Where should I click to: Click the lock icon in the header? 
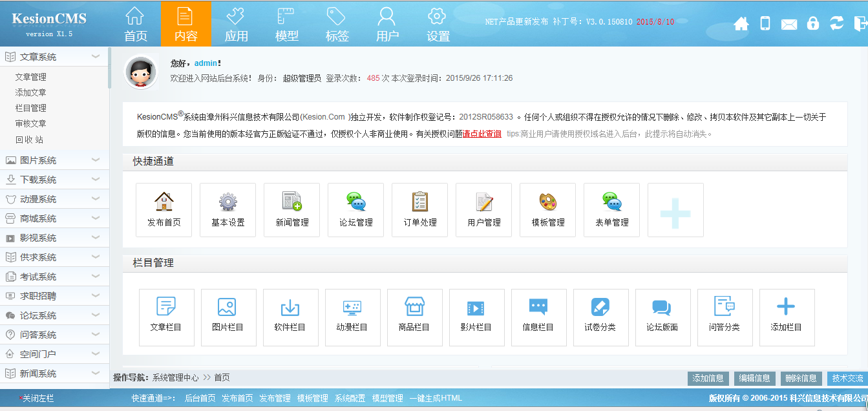click(x=812, y=24)
